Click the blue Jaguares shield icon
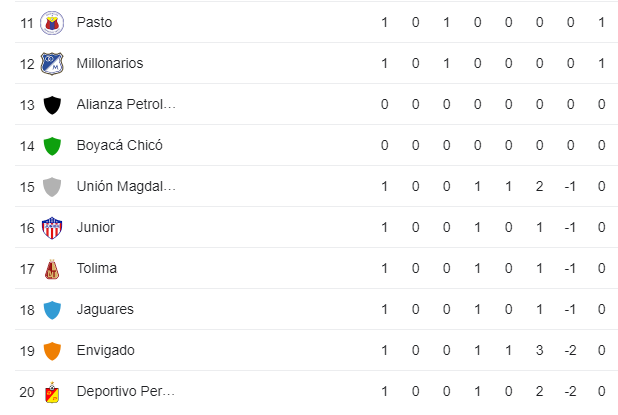This screenshot has height=415, width=618. click(x=52, y=310)
